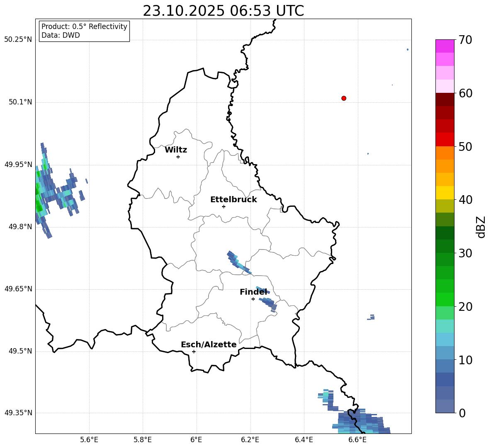The image size is (491, 448).
Task: Click the Findel cross marker
Action: click(x=253, y=299)
